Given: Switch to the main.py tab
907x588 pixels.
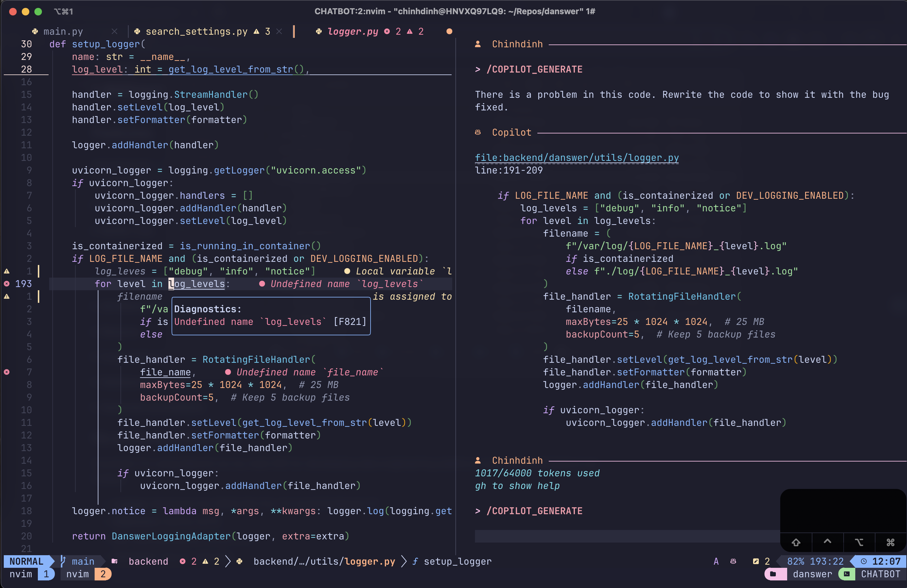Looking at the screenshot, I should point(63,31).
